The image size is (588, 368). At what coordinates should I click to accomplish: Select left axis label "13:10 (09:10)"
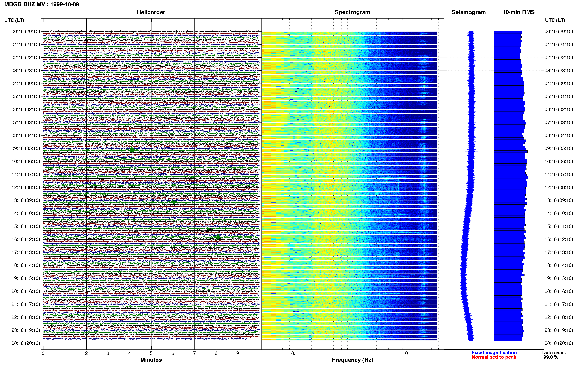26,200
